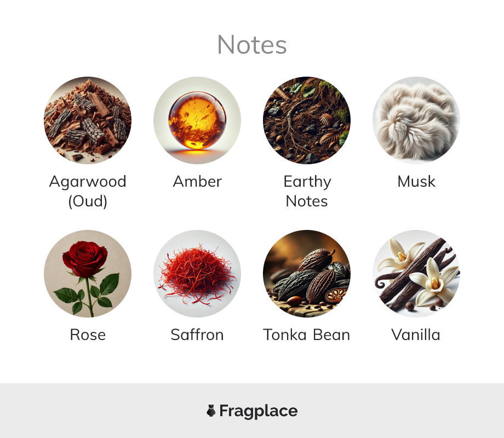Choose the fluffy Musk image
The height and width of the screenshot is (438, 504).
tap(416, 120)
